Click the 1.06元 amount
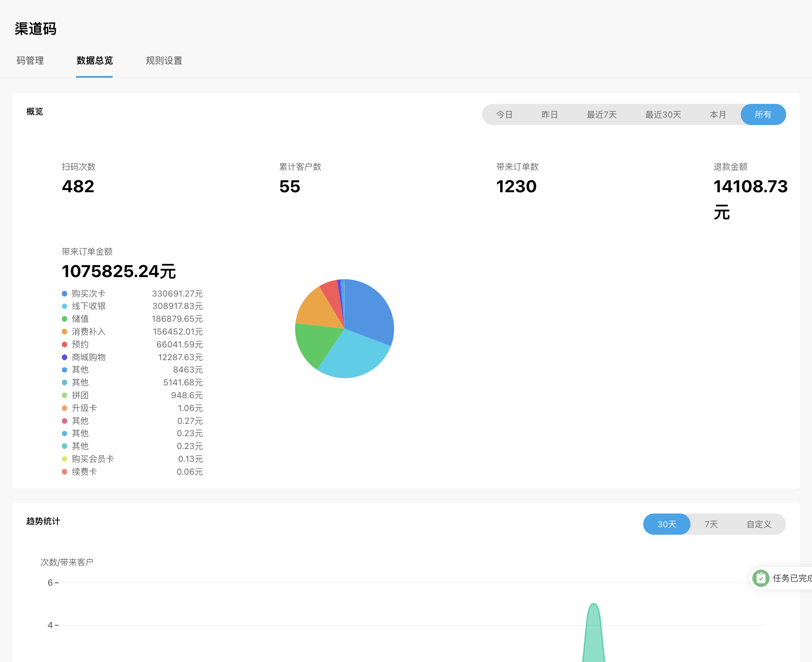812x662 pixels. pos(190,408)
